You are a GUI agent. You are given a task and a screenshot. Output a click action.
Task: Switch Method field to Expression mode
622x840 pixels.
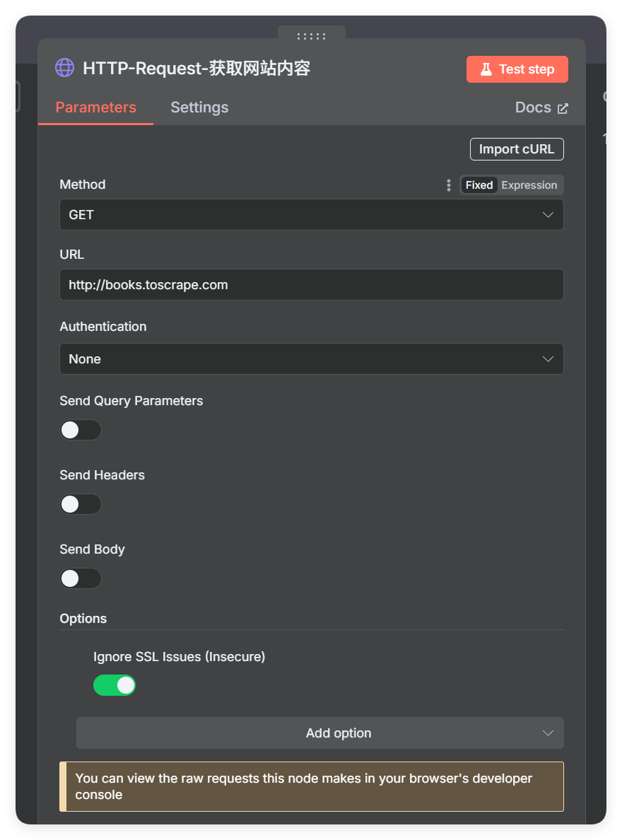[x=529, y=185]
